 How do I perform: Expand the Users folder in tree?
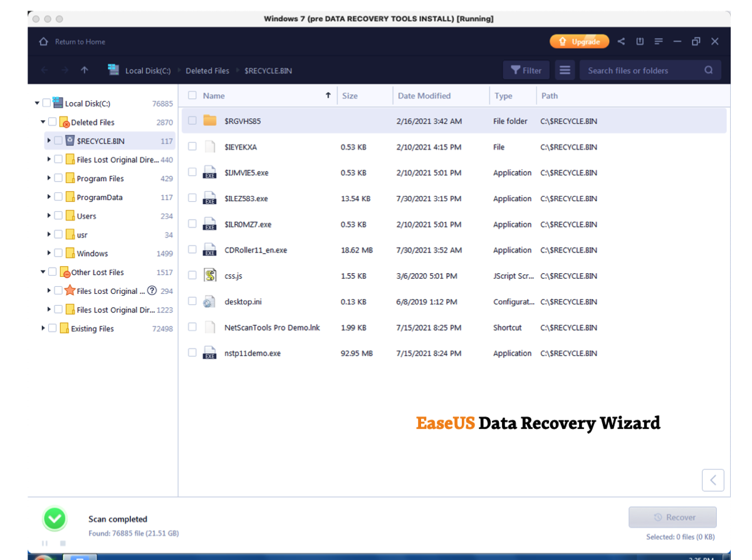[50, 215]
